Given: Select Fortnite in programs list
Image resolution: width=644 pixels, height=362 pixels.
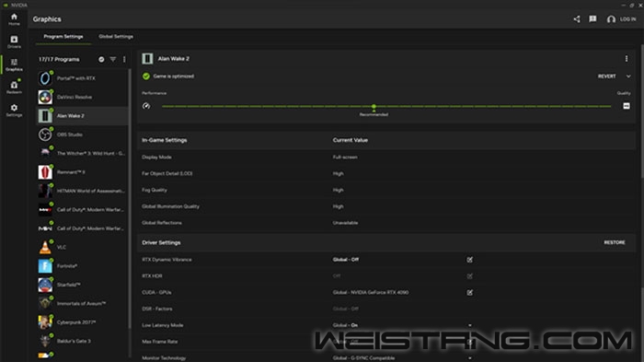Looking at the screenshot, I should pyautogui.click(x=82, y=266).
